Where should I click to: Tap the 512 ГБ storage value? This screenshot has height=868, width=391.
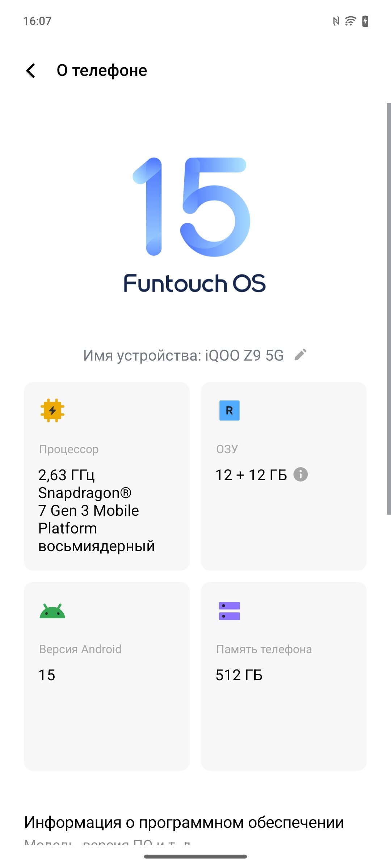pos(239,675)
